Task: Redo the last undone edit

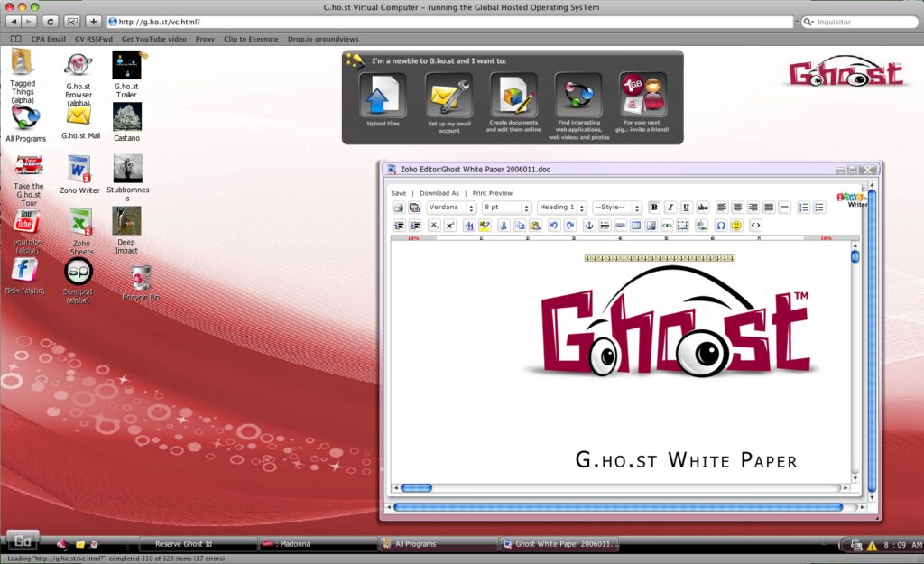Action: (x=570, y=225)
